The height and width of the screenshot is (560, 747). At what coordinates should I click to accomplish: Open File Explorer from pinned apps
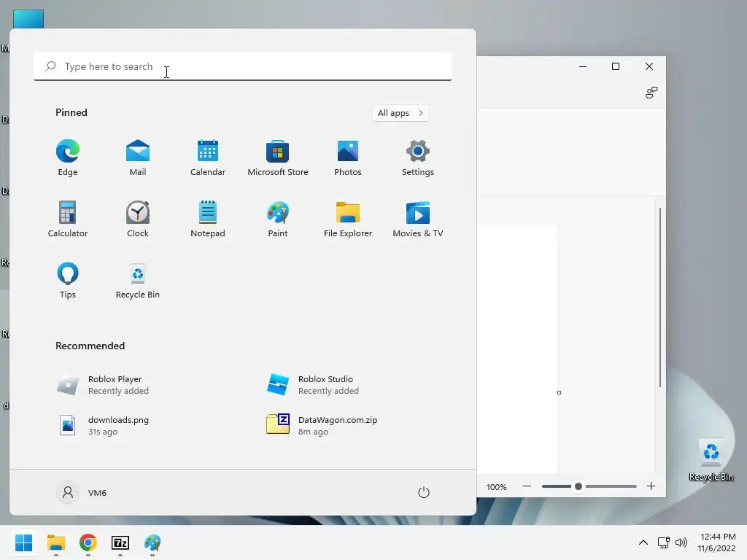tap(348, 219)
